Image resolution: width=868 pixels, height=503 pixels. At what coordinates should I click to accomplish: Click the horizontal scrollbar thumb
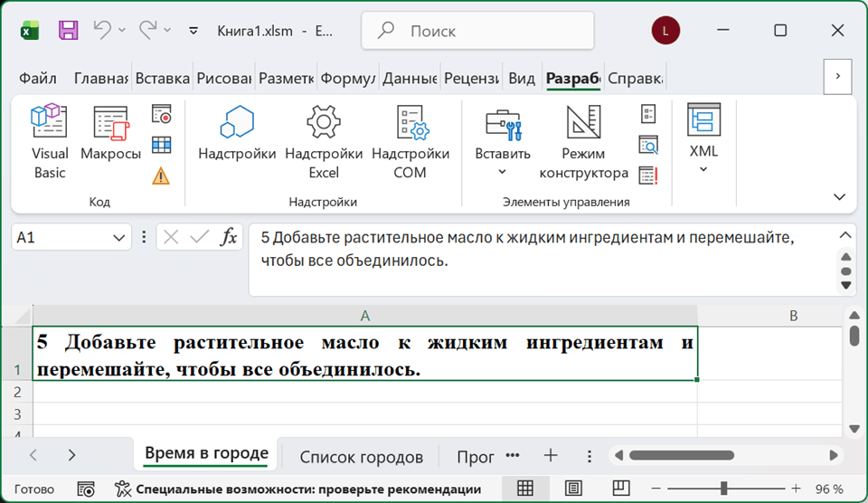tap(682, 455)
